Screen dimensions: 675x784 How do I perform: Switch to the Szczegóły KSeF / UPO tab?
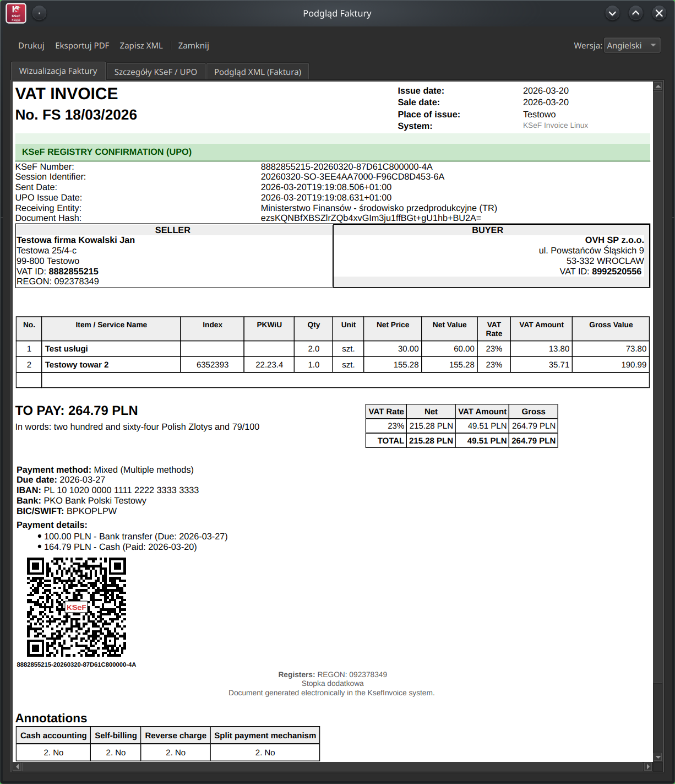(155, 72)
